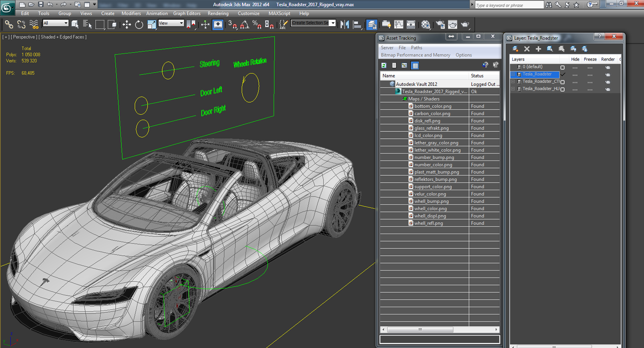Image resolution: width=644 pixels, height=348 pixels.
Task: Click Asset Tracking Options menu
Action: (x=463, y=55)
